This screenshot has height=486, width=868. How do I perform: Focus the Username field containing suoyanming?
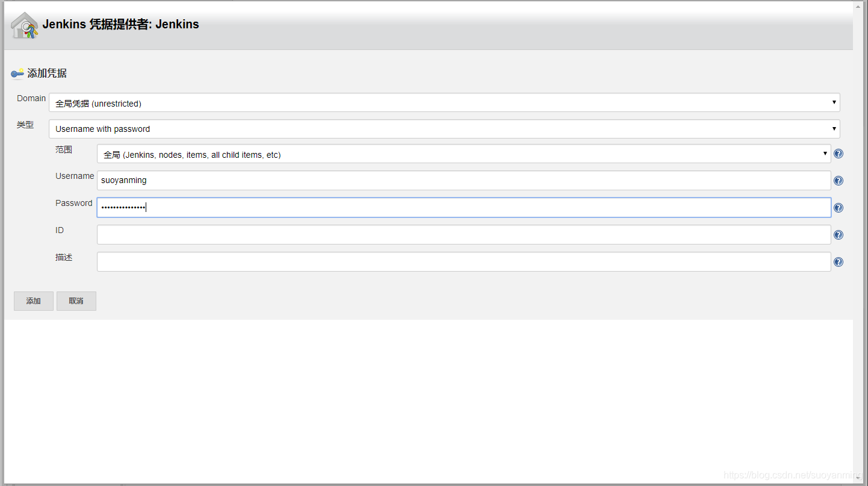[463, 180]
